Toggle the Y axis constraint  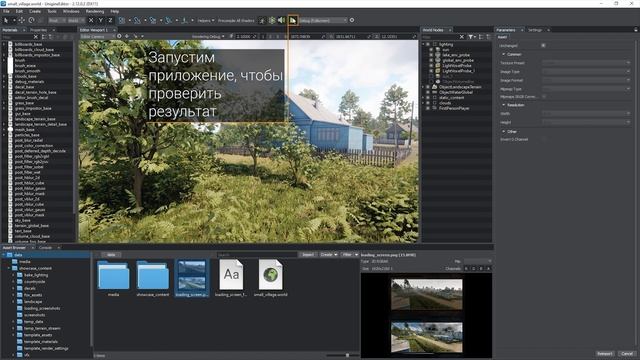100,20
